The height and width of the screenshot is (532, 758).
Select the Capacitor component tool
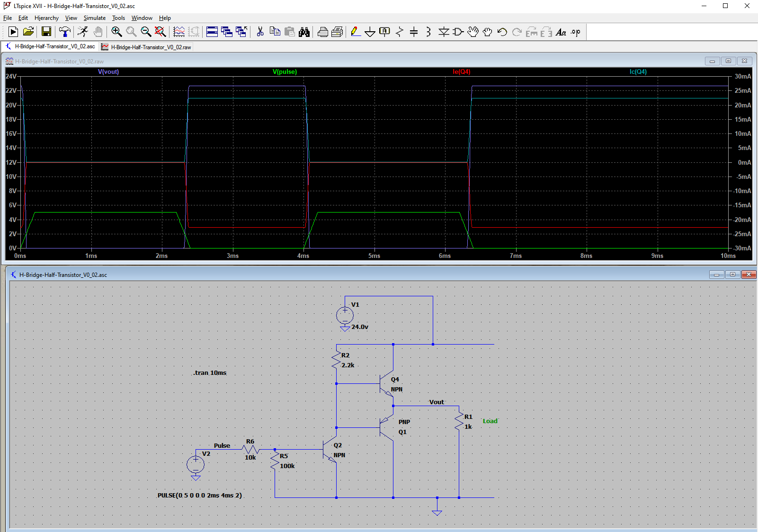pyautogui.click(x=414, y=32)
